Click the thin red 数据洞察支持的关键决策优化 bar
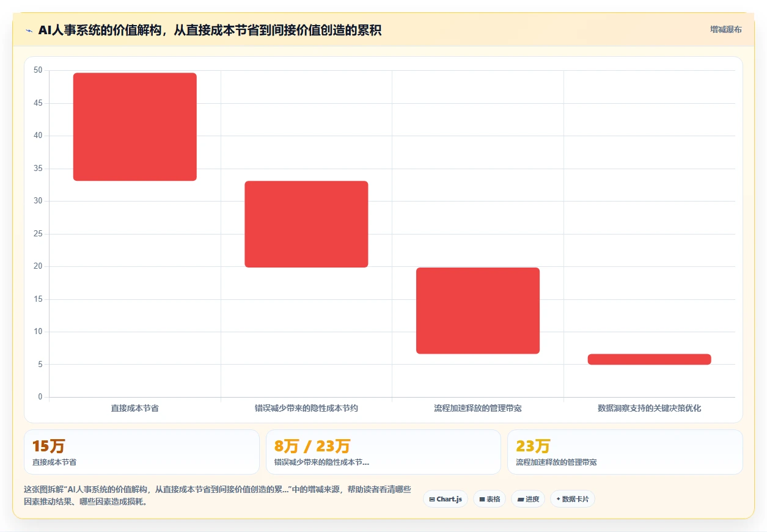Viewport: 767px width, 532px height. 650,359
